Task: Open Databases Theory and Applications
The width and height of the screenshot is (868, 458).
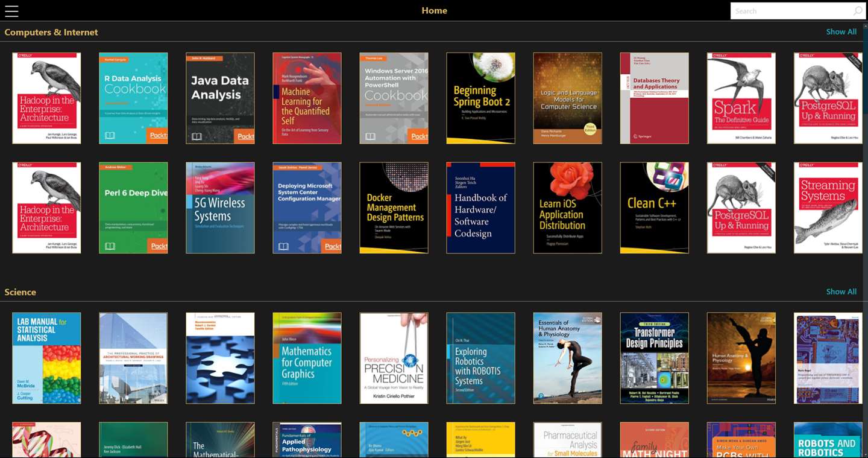Action: (654, 98)
